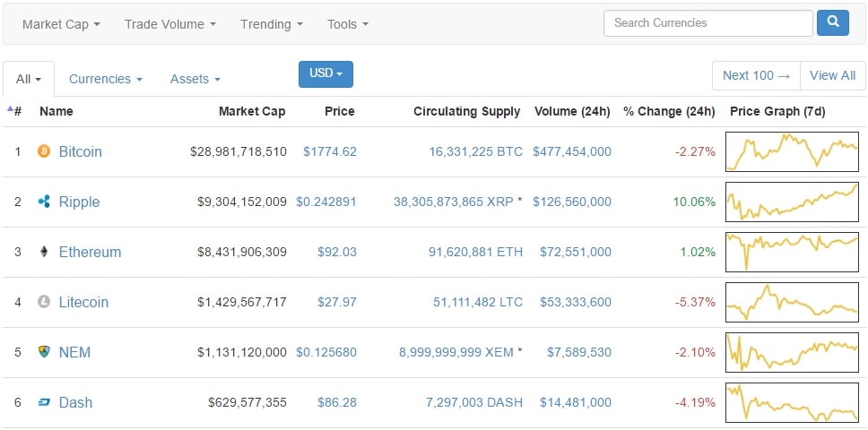
Task: Click the Ripple logo icon
Action: [44, 202]
